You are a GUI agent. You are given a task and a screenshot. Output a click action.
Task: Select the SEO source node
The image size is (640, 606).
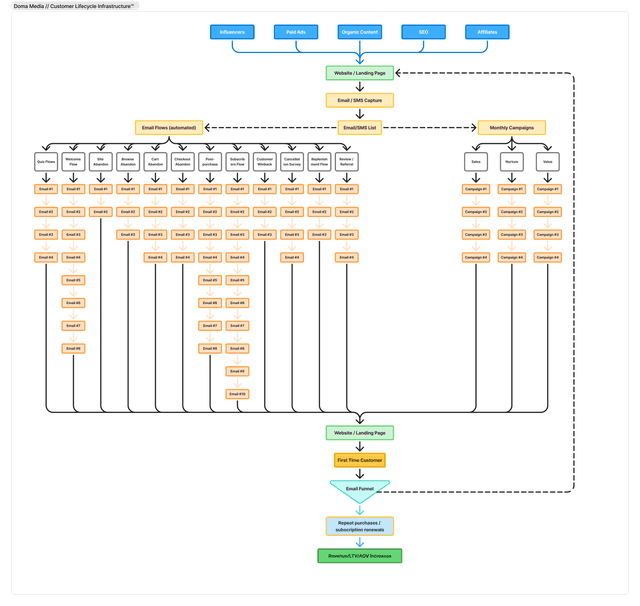(423, 32)
